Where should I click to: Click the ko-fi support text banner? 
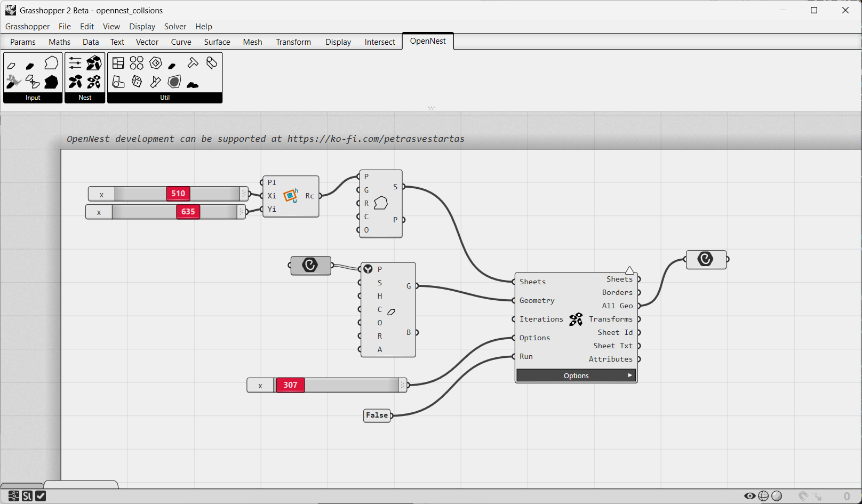coord(266,139)
